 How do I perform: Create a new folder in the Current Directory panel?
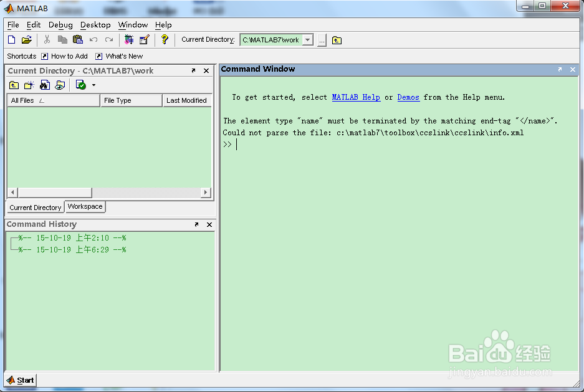(29, 85)
